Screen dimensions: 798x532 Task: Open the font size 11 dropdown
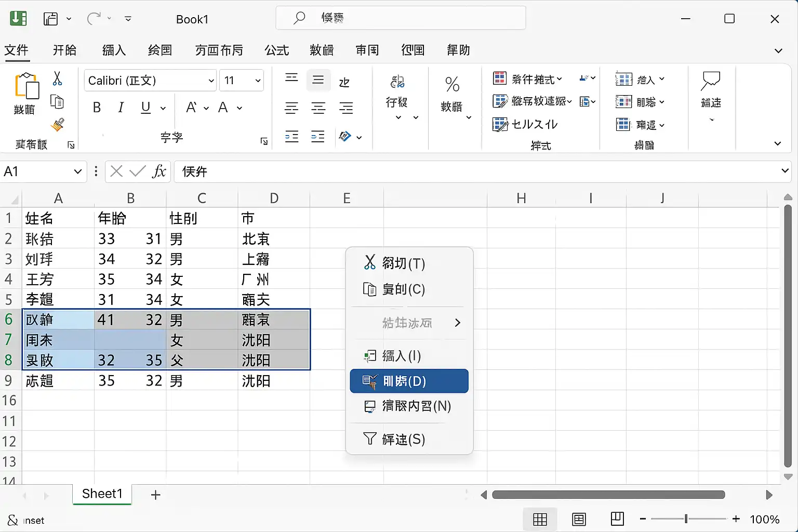pyautogui.click(x=242, y=81)
